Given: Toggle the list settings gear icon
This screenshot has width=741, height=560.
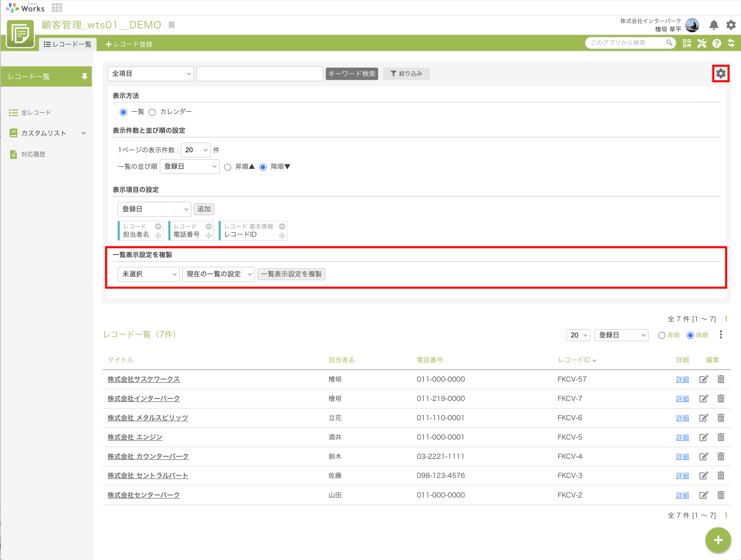Looking at the screenshot, I should pos(721,74).
